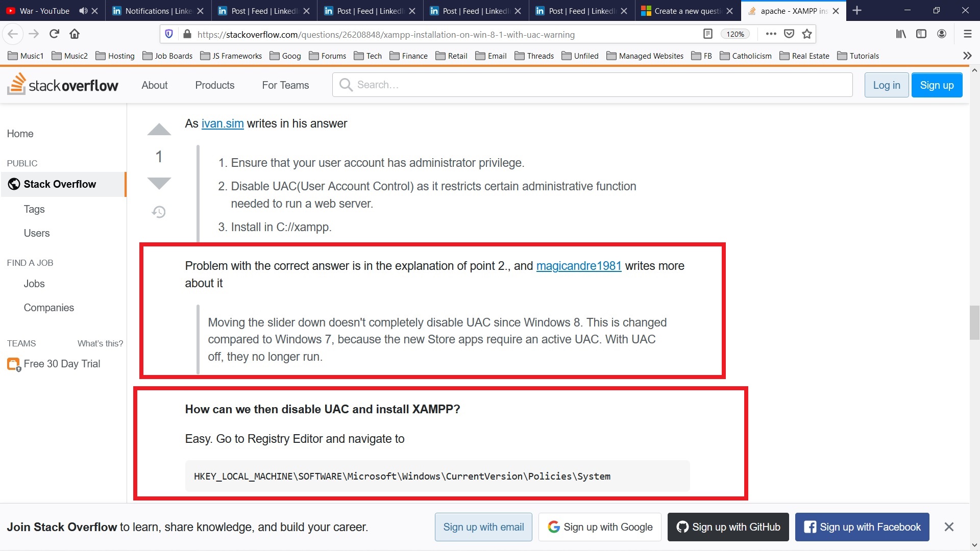Open Jobs in left sidebar
This screenshot has width=980, height=551.
[x=34, y=284]
